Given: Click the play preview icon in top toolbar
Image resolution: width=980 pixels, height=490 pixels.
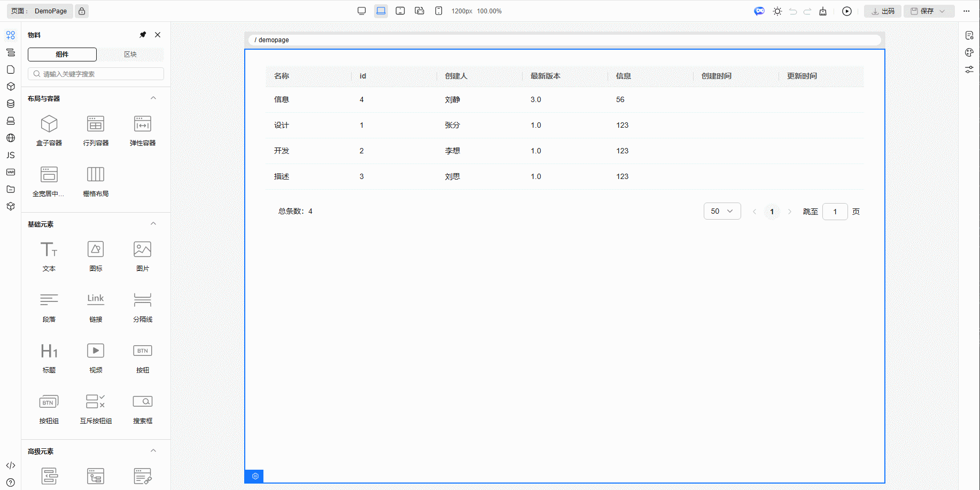Looking at the screenshot, I should point(847,11).
